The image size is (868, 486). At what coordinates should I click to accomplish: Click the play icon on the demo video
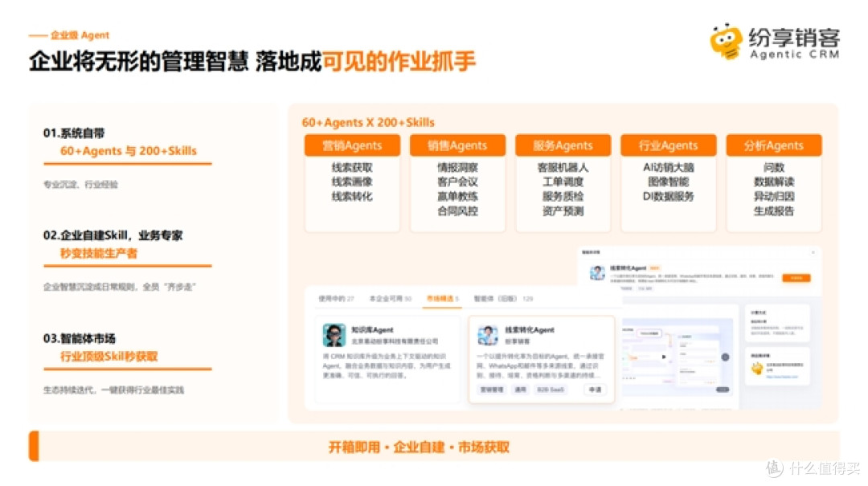(664, 357)
